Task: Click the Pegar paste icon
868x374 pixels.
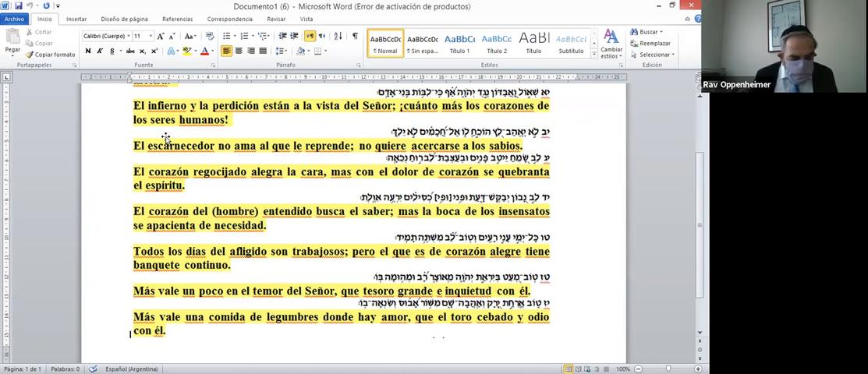Action: (12, 37)
